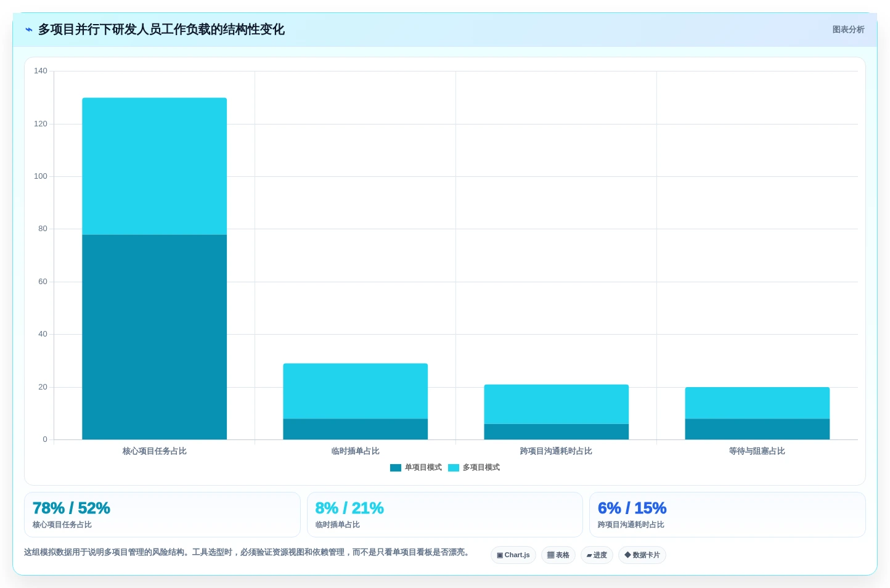
Task: Toggle 单项目模式 legend swatch
Action: click(x=396, y=468)
